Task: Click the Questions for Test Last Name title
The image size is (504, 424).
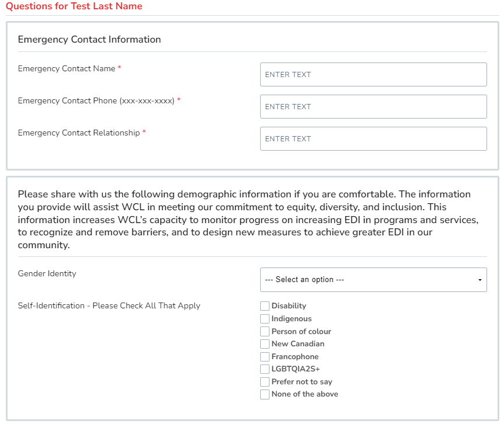Action: coord(74,6)
